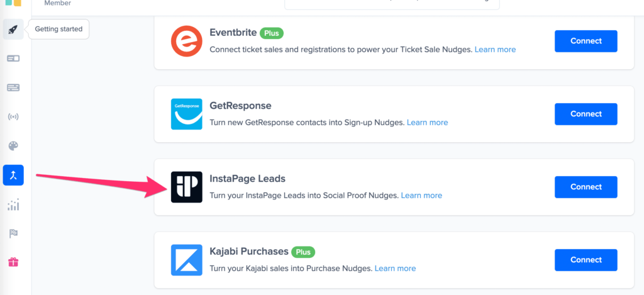The image size is (644, 295).
Task: Click the GetResponse logo icon
Action: pos(186,114)
